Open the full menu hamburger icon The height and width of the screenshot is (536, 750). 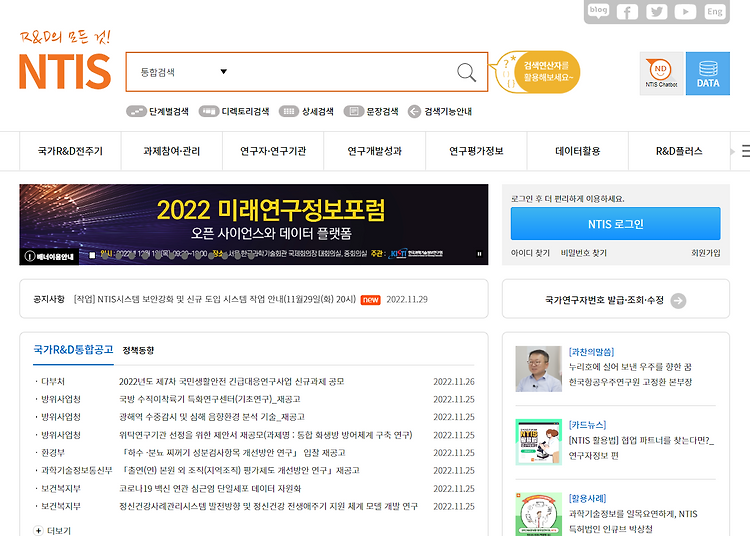(x=745, y=151)
